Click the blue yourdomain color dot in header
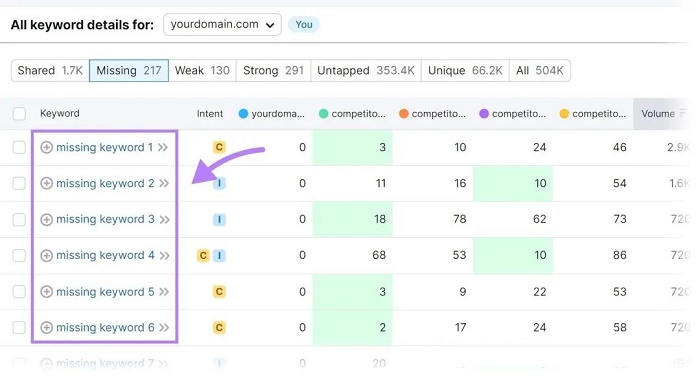 (x=243, y=114)
